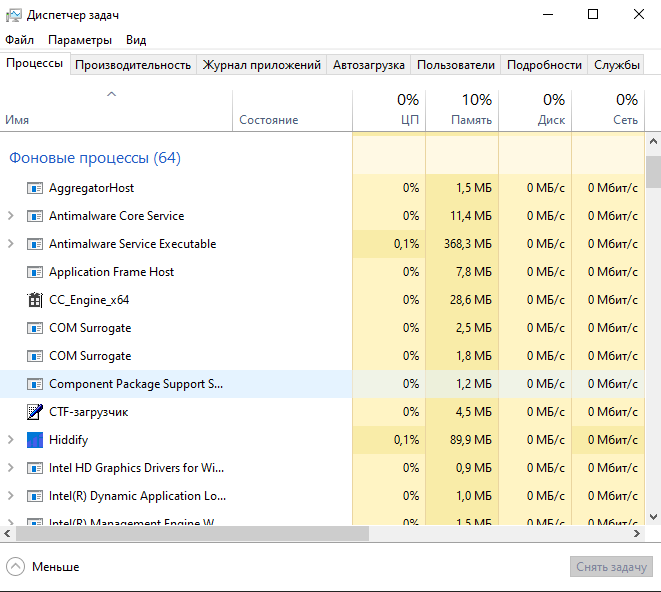Viewport: 661px width, 592px height.
Task: Select the Application Frame Host row
Action: point(322,272)
